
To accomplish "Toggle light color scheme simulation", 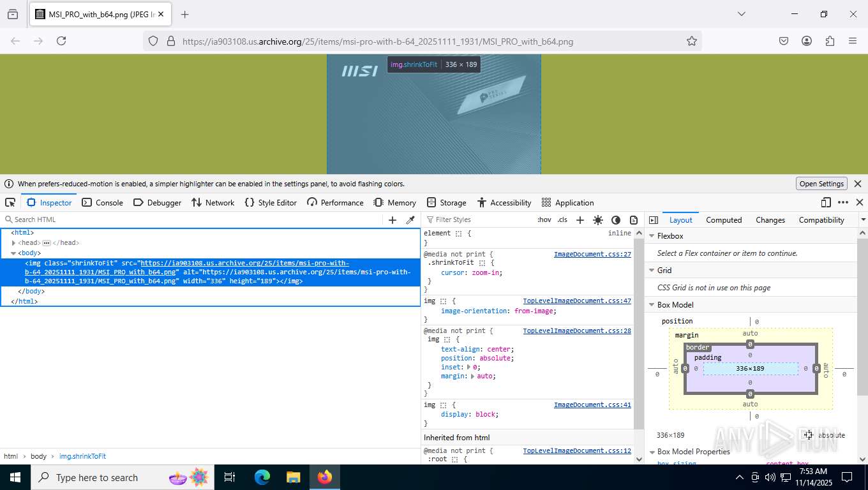I will pyautogui.click(x=597, y=219).
